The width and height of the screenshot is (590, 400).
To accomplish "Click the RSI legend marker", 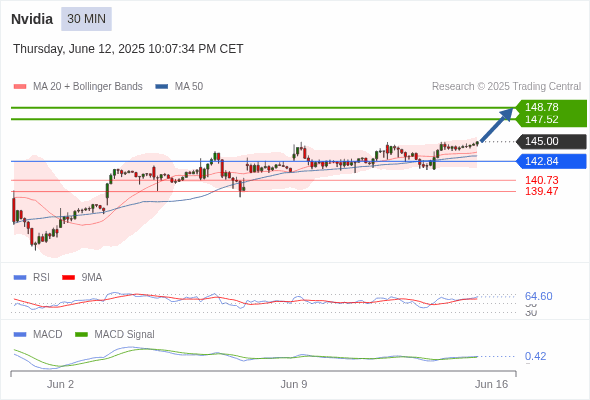I will tap(20, 278).
